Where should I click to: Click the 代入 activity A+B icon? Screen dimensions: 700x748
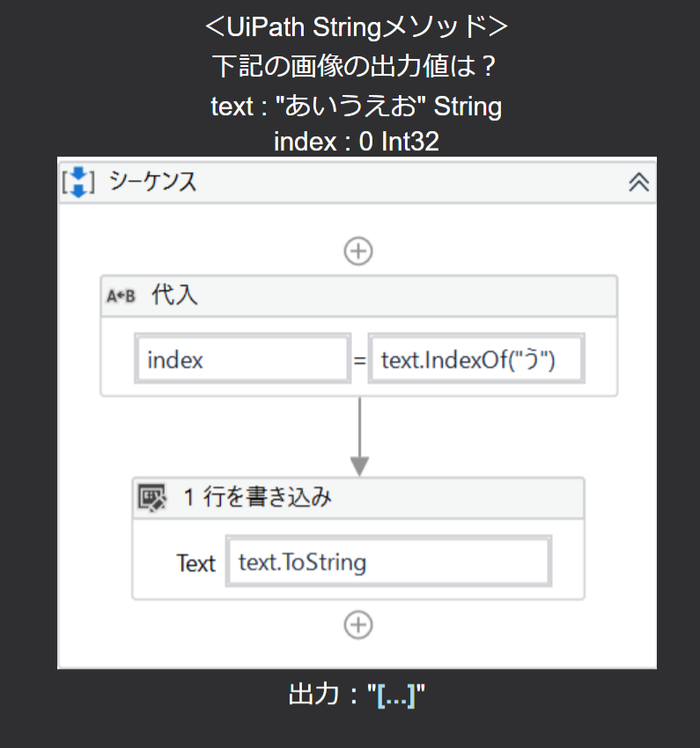[121, 296]
